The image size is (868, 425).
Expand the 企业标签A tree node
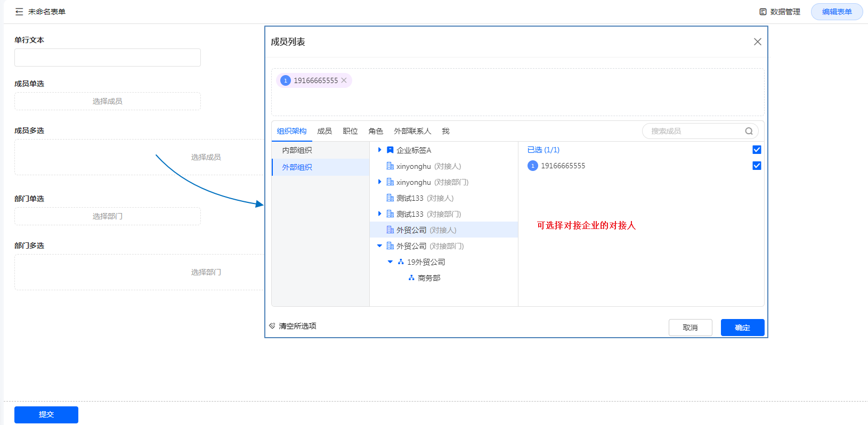[x=379, y=150]
